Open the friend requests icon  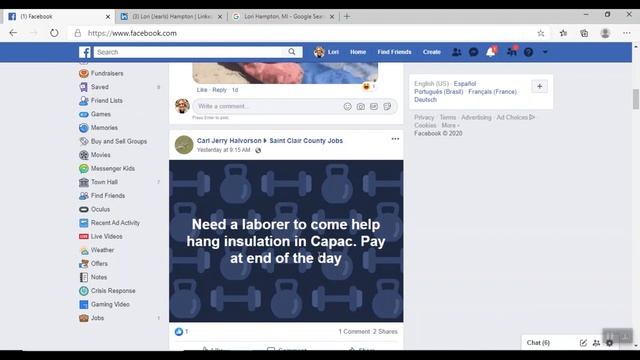456,52
